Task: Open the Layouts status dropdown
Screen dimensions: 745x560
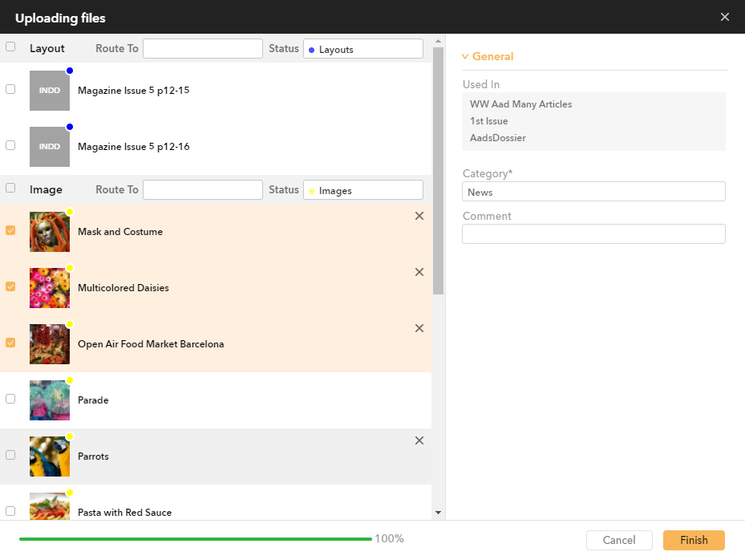Action: click(363, 49)
